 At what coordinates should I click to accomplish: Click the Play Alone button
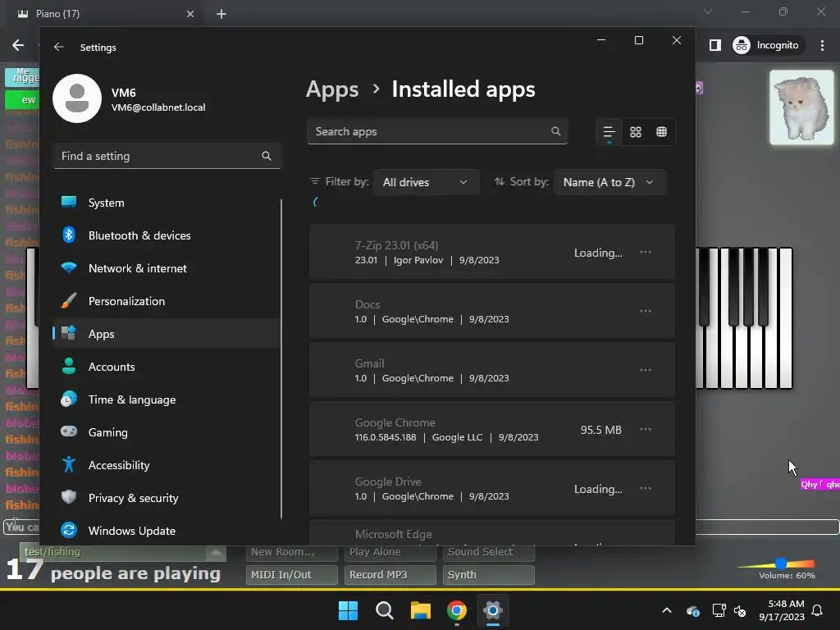tap(390, 552)
